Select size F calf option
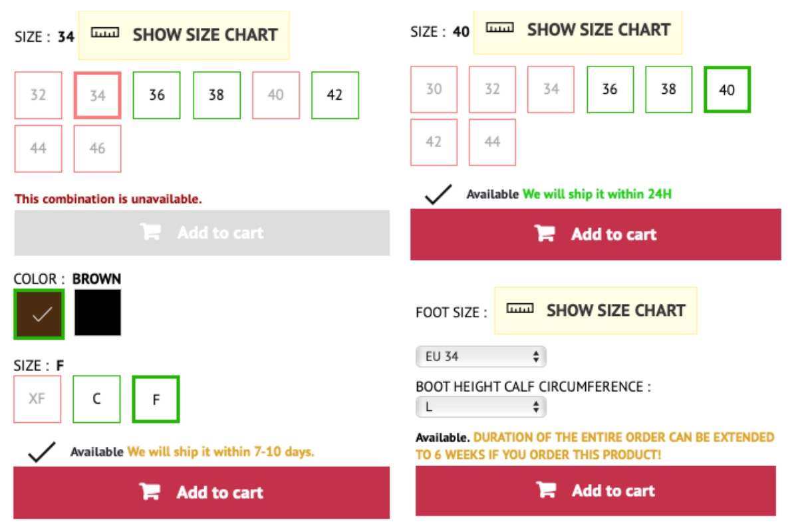This screenshot has height=532, width=798. [x=156, y=399]
